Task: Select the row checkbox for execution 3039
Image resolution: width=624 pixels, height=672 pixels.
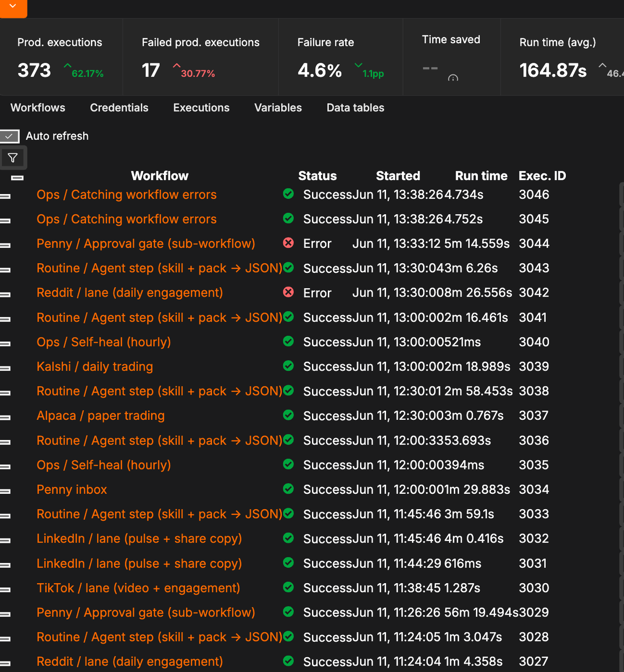Action: coord(5,368)
